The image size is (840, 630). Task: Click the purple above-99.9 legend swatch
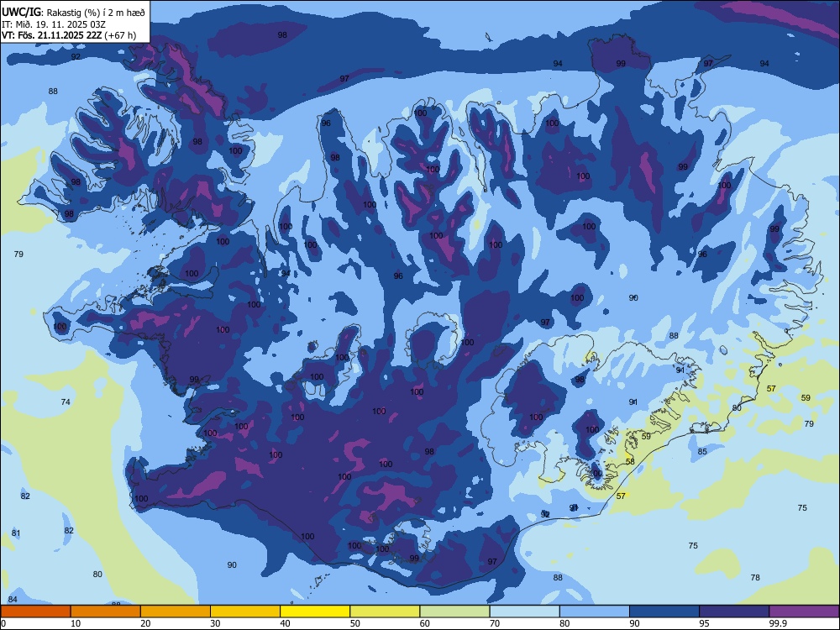click(x=804, y=612)
